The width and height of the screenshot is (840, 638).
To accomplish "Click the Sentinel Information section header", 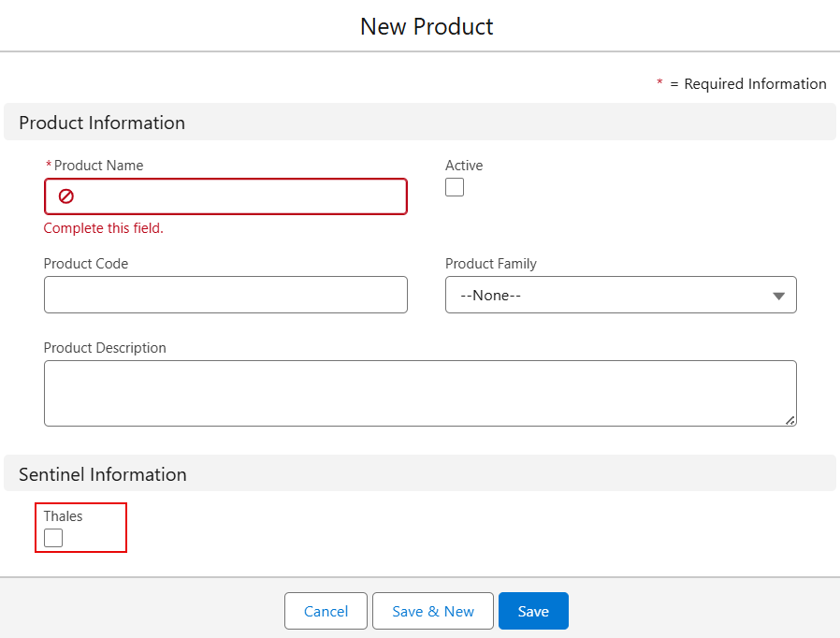I will (x=103, y=474).
